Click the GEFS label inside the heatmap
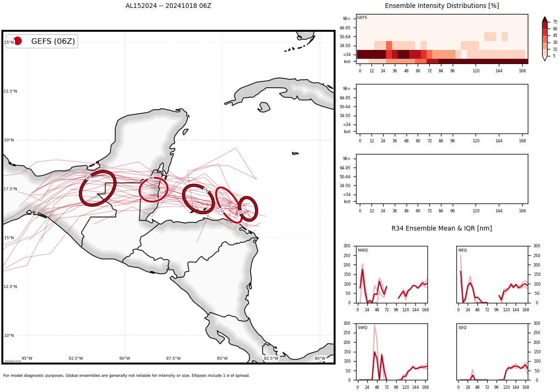The image size is (560, 392). tap(362, 18)
